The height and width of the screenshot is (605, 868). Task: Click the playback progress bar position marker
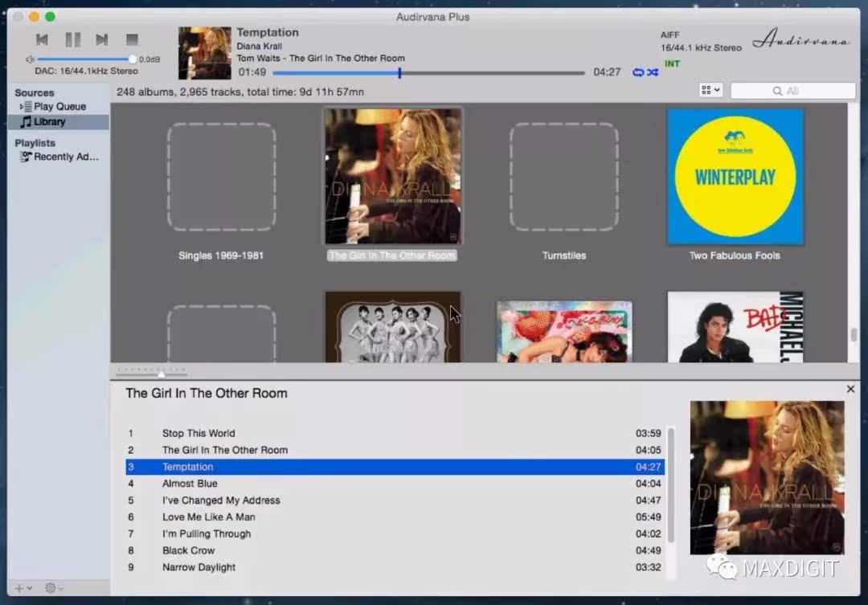tap(399, 72)
